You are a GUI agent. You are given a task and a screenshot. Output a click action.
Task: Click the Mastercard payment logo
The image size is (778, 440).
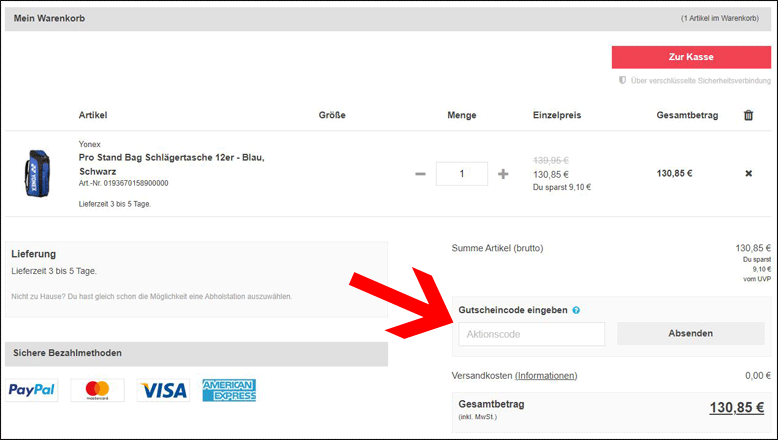coord(97,390)
